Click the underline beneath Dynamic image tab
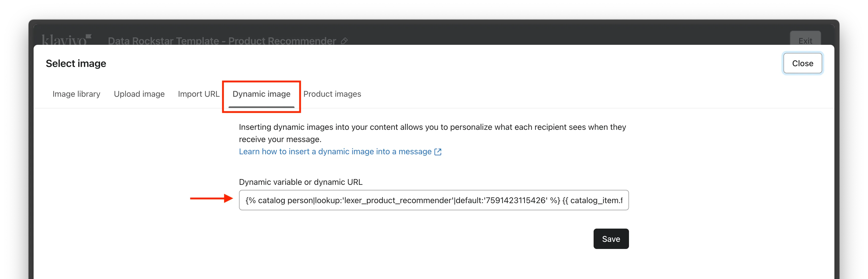868x279 pixels. click(x=261, y=107)
